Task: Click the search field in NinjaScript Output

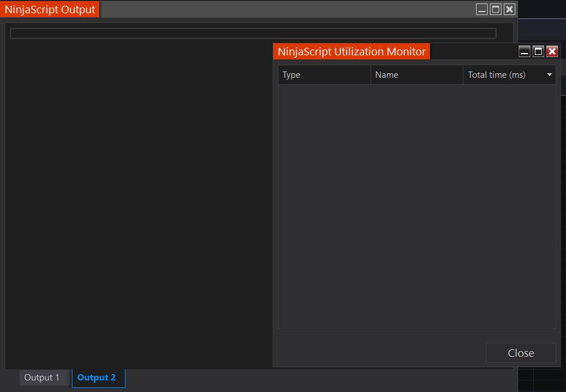Action: click(x=253, y=33)
